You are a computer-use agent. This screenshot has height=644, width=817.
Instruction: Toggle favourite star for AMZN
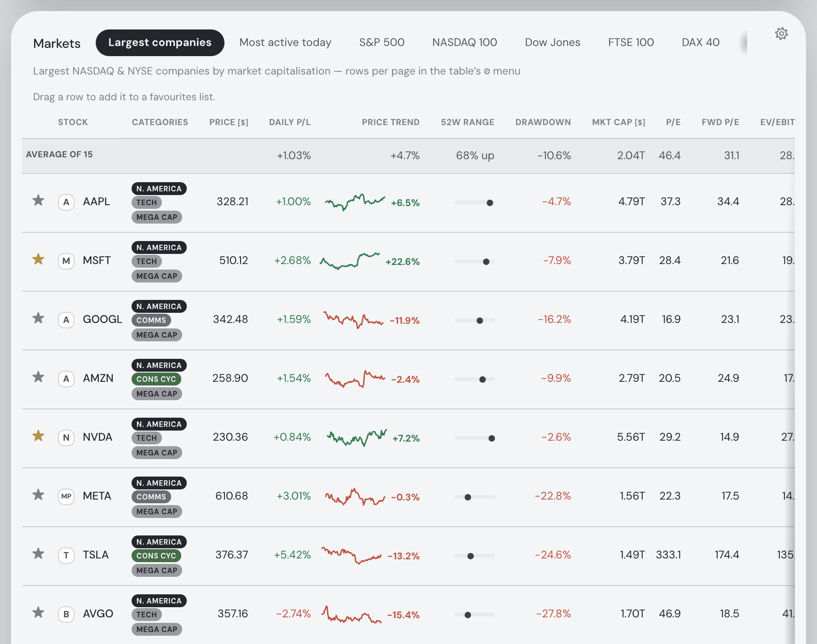pyautogui.click(x=38, y=377)
